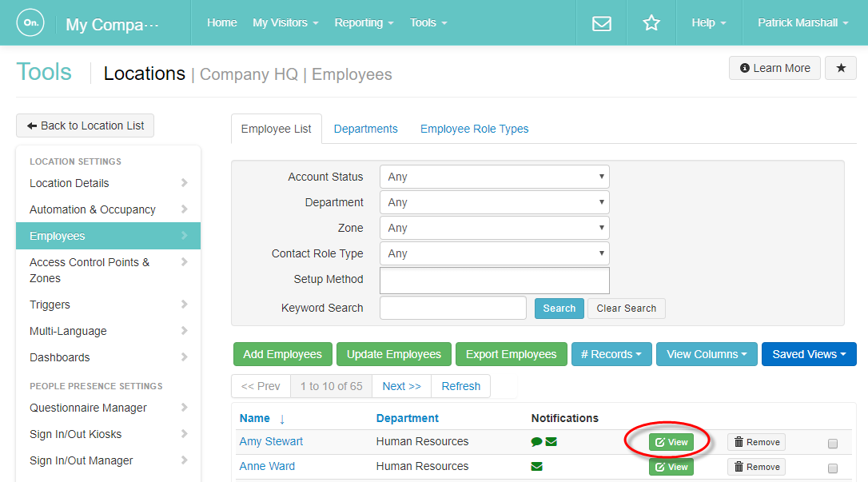
Task: Open the # Records dropdown
Action: [x=611, y=353]
